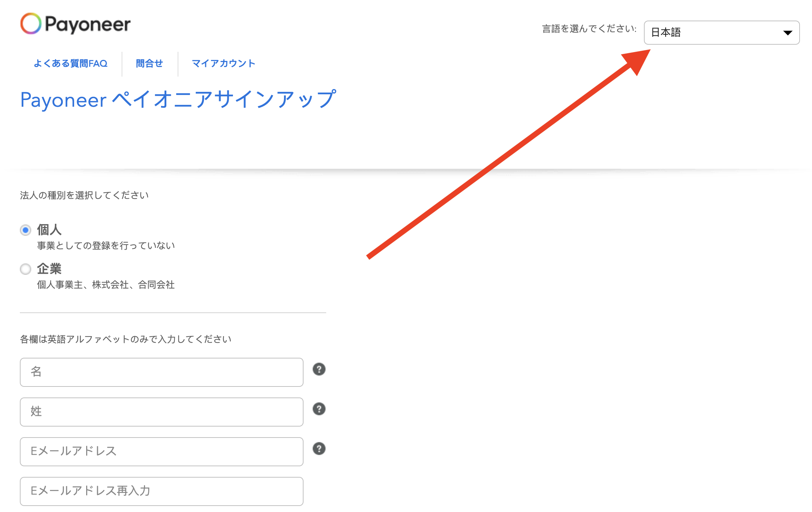The image size is (812, 512).
Task: Focus the Eメールアドレス再入力 field
Action: 162,491
